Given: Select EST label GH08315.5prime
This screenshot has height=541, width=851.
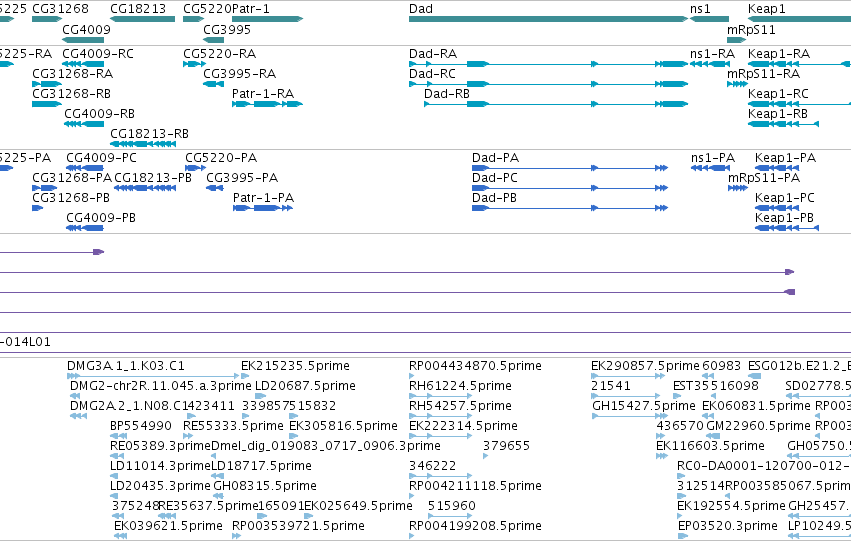Looking at the screenshot, I should 265,487.
